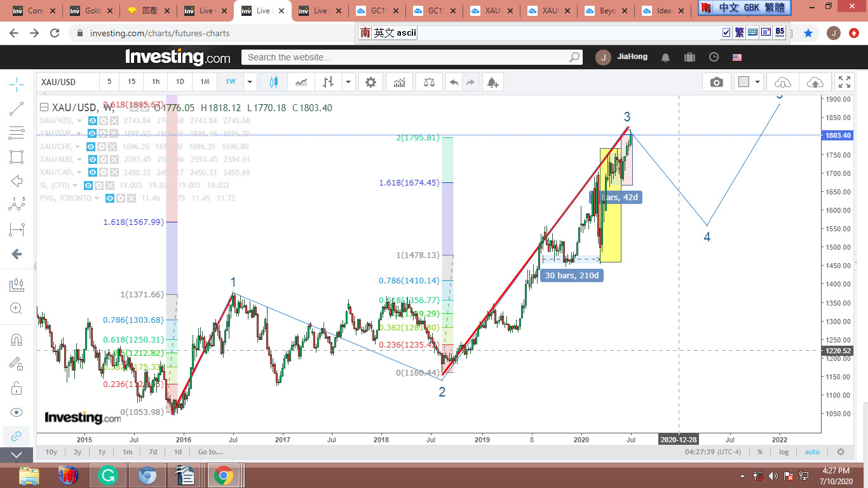Add an alert with the bell icon

click(492, 82)
